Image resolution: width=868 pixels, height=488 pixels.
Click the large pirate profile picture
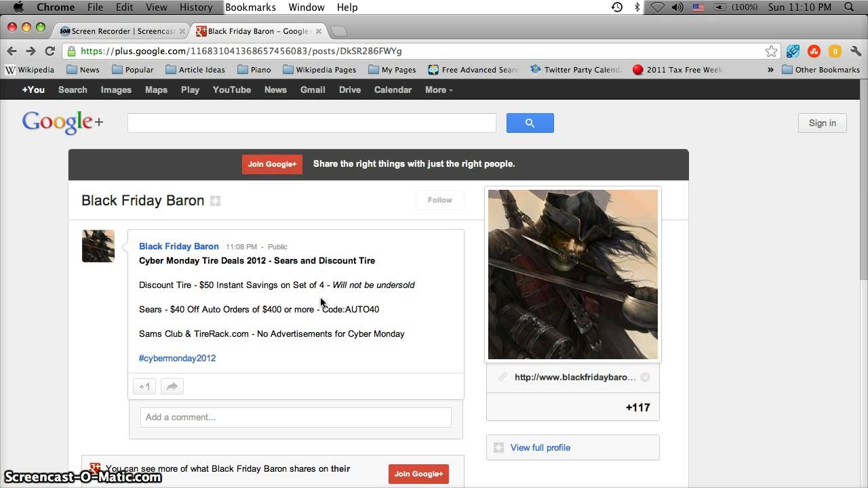573,274
